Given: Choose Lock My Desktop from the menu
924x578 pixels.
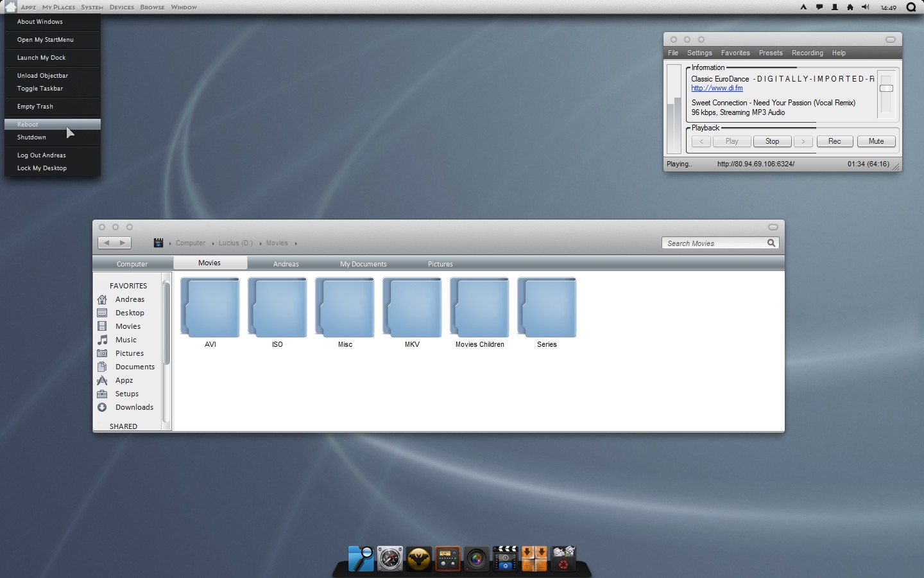Looking at the screenshot, I should (x=53, y=168).
